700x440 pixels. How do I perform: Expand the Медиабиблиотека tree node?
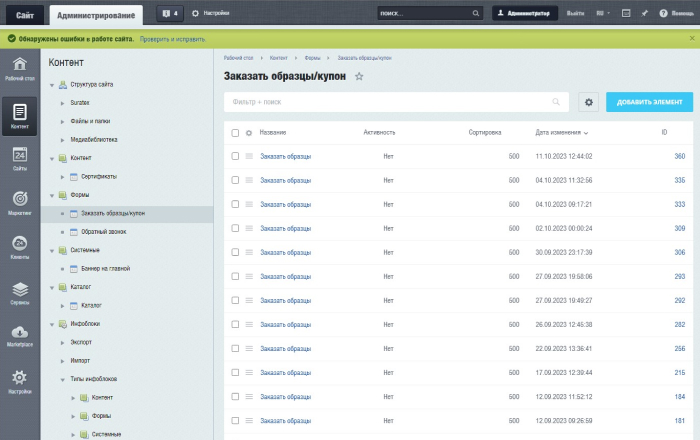(62, 140)
